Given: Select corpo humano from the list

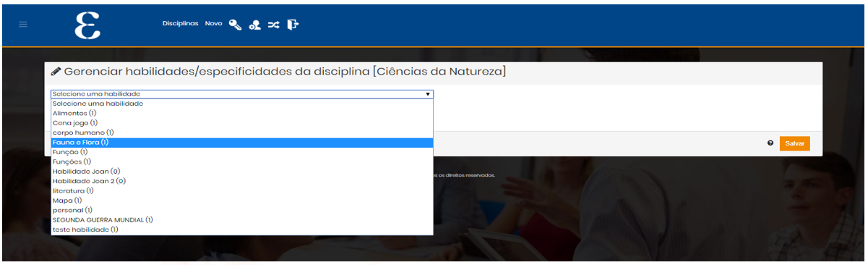Looking at the screenshot, I should click(242, 132).
